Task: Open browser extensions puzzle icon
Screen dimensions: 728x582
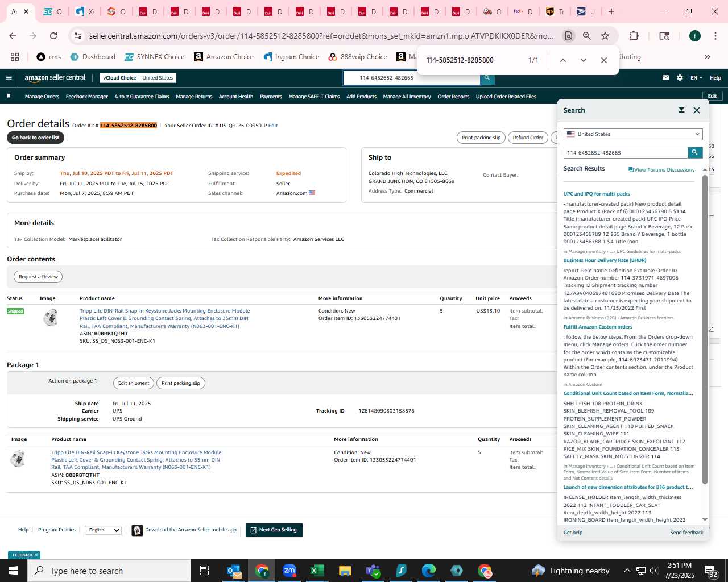Action: [x=634, y=36]
